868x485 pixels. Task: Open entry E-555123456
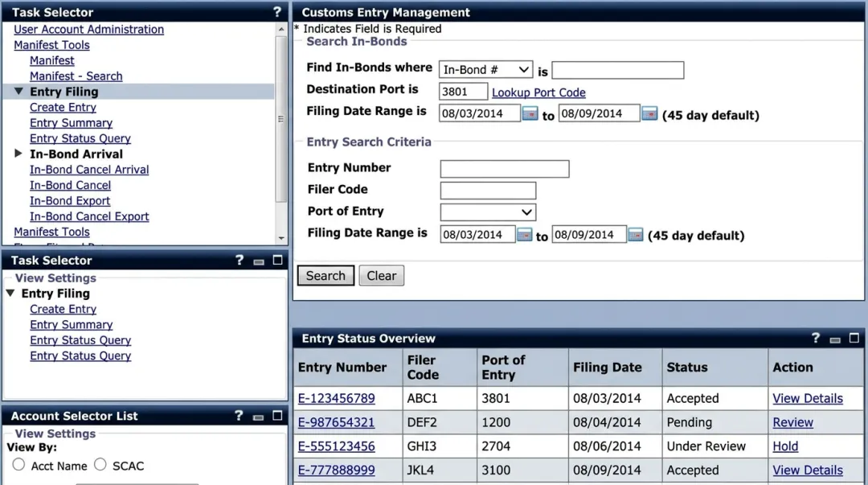(x=336, y=446)
